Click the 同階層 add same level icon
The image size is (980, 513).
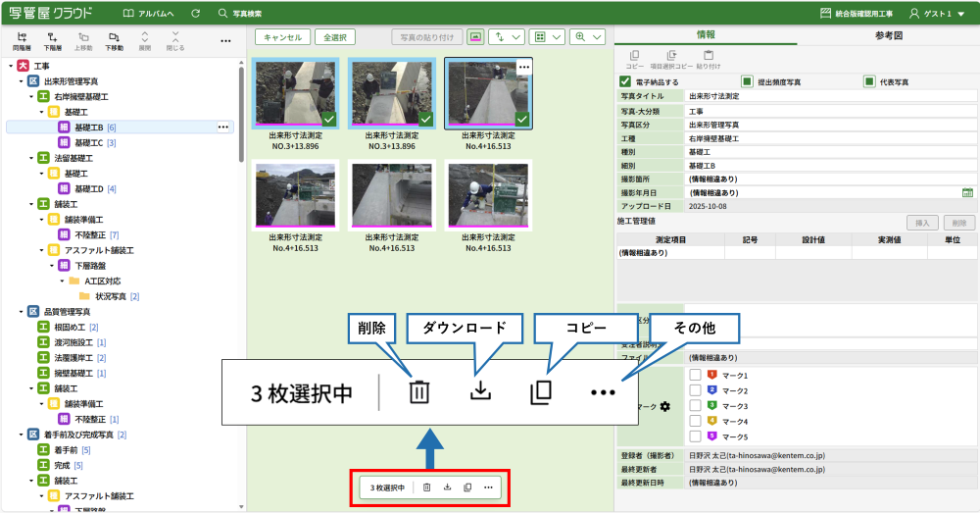[22, 40]
